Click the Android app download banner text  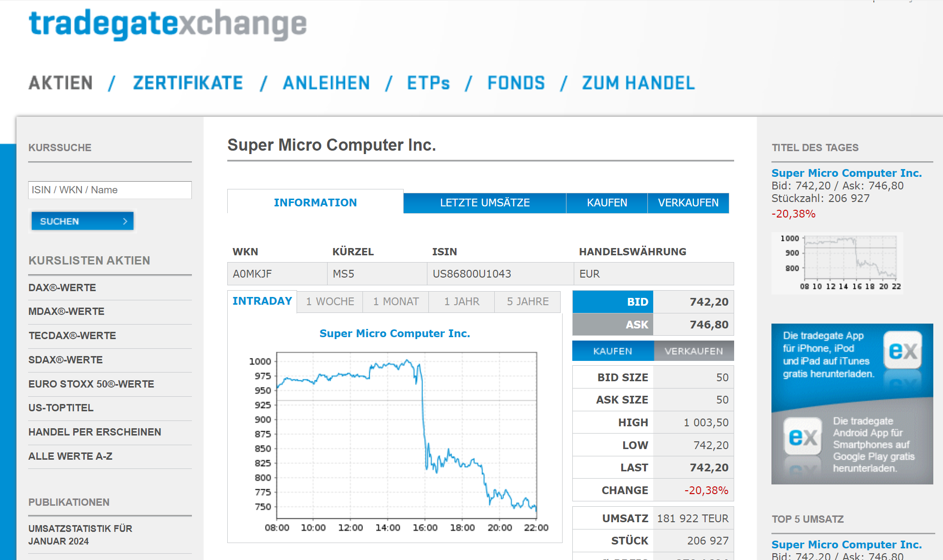(x=874, y=445)
